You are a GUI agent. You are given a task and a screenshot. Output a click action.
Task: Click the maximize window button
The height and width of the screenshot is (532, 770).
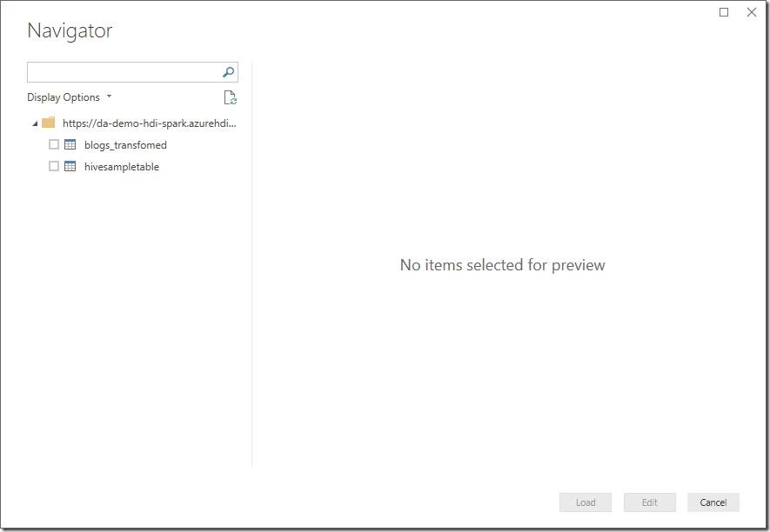click(x=723, y=12)
